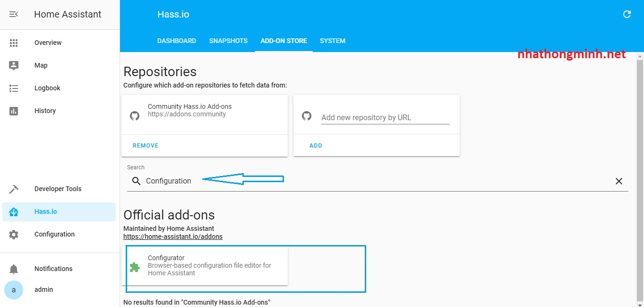Remove the Community Hass.io Add-ons repository
Viewport: 644px width, 307px height.
pyautogui.click(x=146, y=146)
